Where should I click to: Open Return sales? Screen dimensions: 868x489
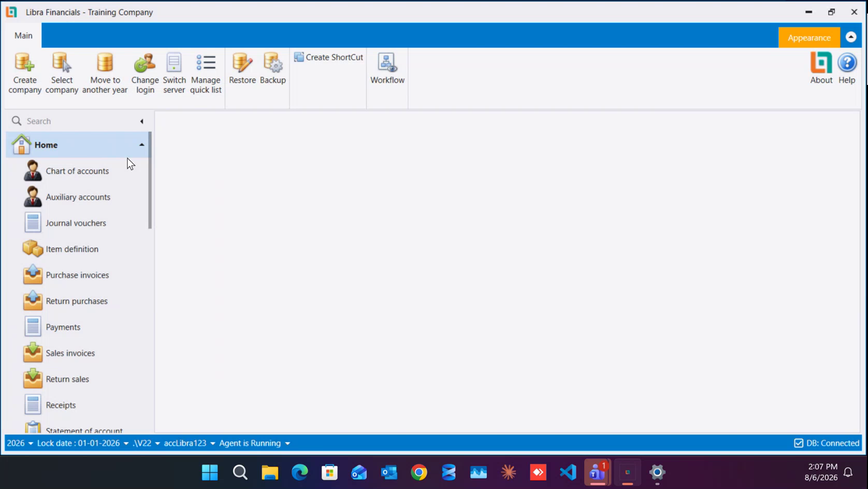[x=78, y=379]
